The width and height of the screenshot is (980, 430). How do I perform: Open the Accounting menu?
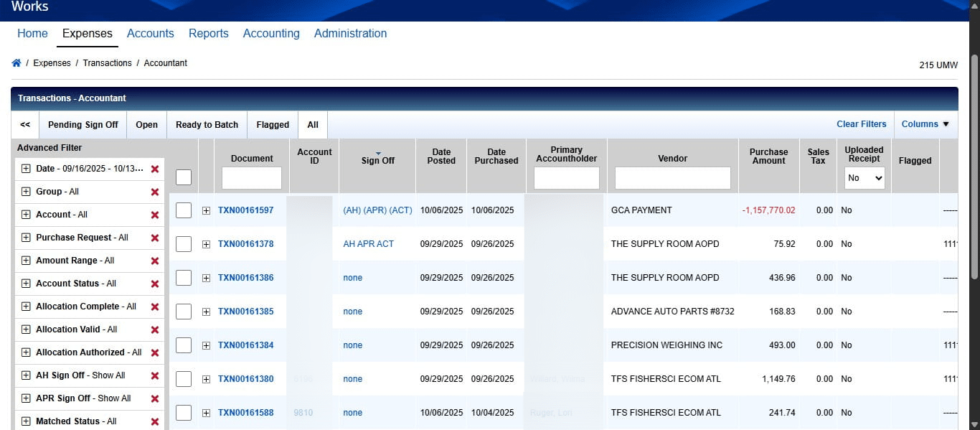(x=271, y=33)
